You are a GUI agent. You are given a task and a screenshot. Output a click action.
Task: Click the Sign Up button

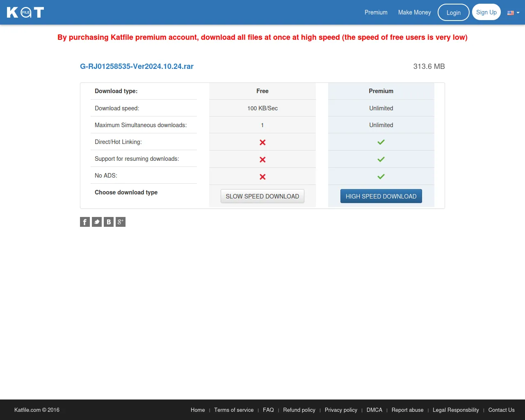(x=486, y=12)
